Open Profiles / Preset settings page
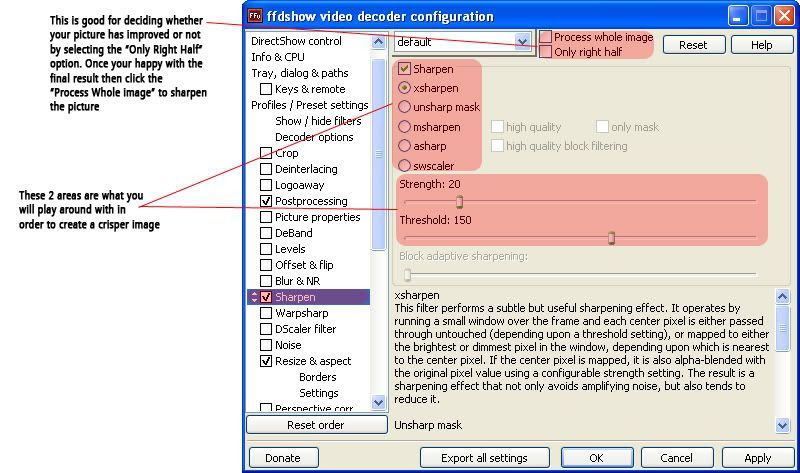This screenshot has height=473, width=800. [310, 105]
